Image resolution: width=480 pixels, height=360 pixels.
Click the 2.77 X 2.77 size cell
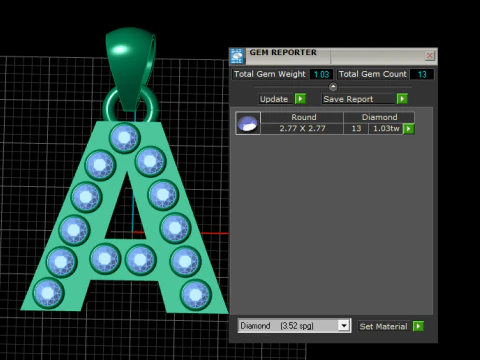pos(302,129)
